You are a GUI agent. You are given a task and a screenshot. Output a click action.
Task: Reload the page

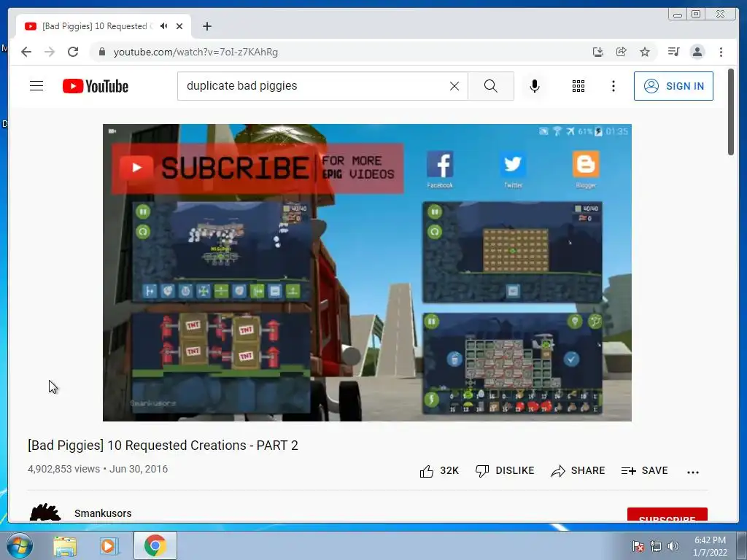(x=73, y=52)
